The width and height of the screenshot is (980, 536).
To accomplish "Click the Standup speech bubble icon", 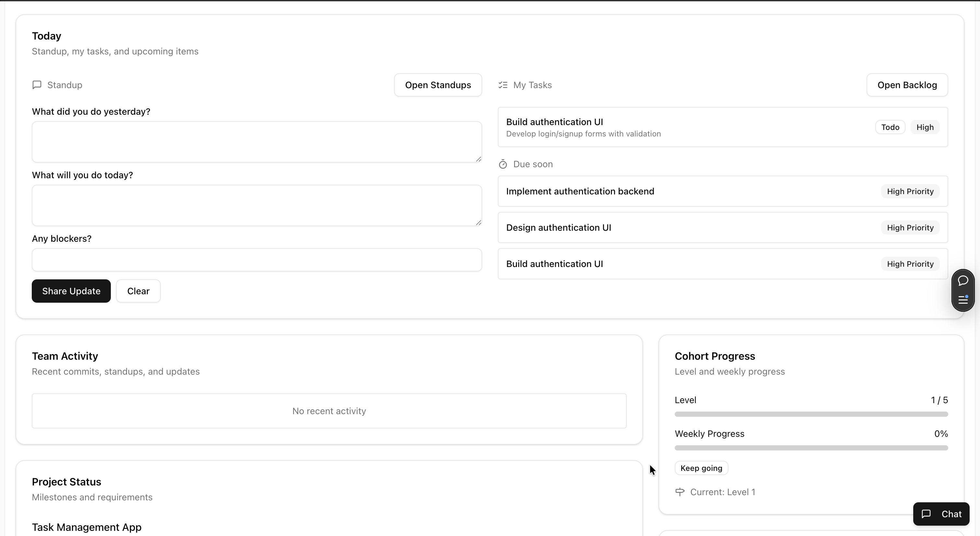I will coord(37,85).
